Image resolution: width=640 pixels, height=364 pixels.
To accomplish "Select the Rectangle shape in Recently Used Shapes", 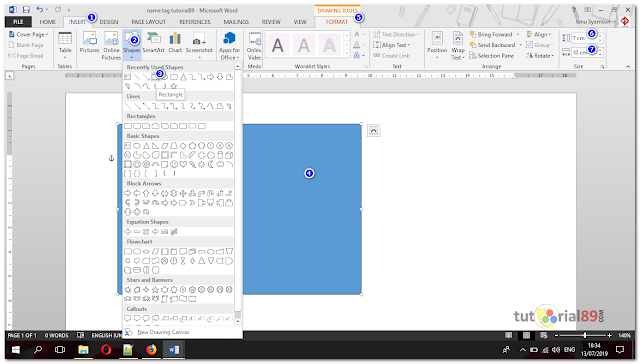I will click(156, 77).
